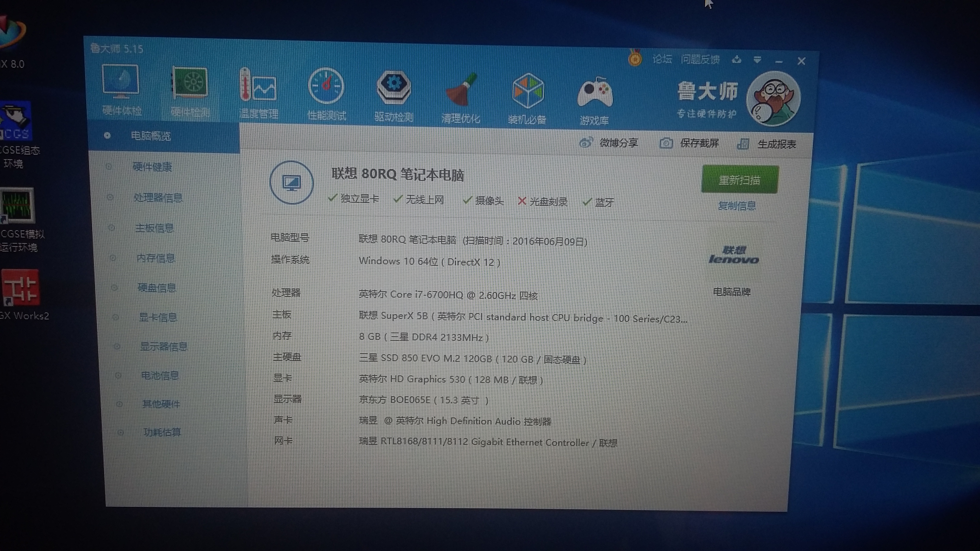Open the 硬件体检 hardware checkup icon

[121, 91]
